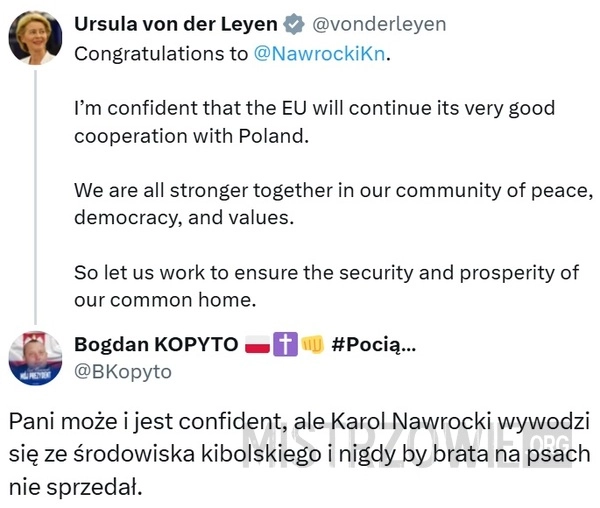Click the last line 'nie sprzedał.'
This screenshot has height=508, width=600.
click(75, 487)
